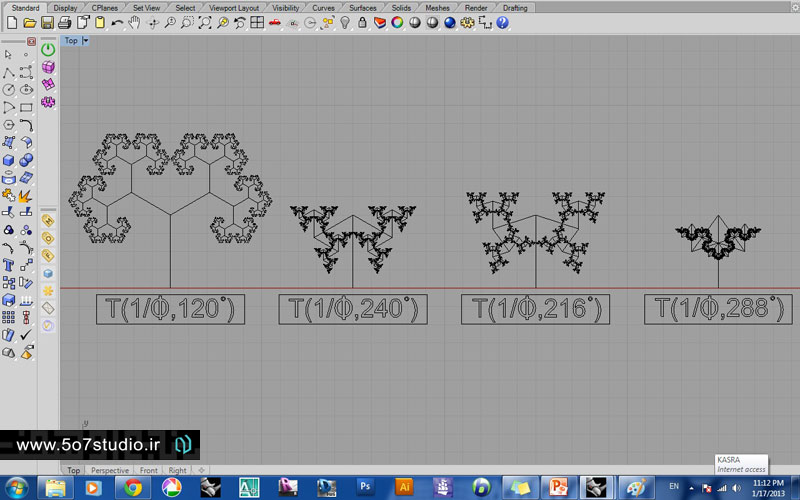Screen dimensions: 800x500
Task: Open the Solids toolbar tab
Action: click(x=401, y=7)
